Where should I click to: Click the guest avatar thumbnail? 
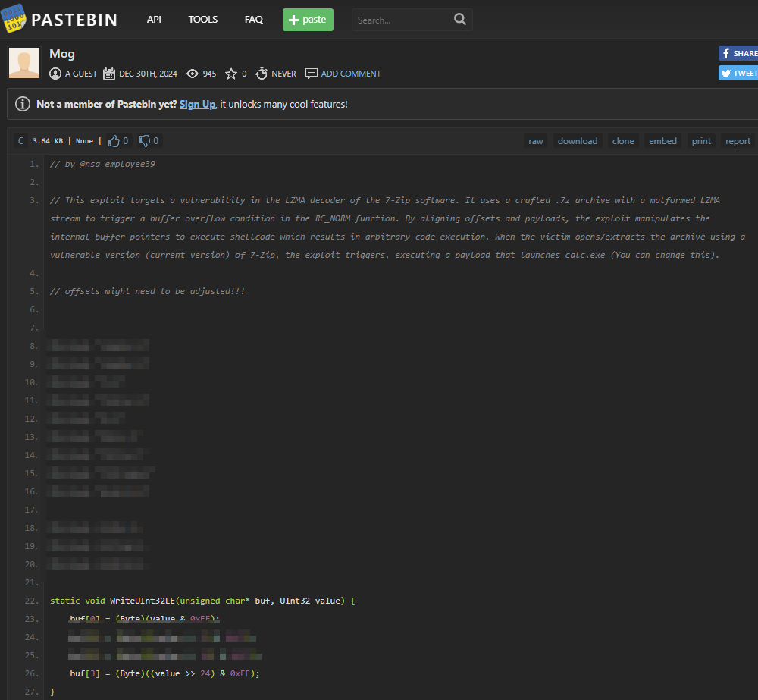24,63
